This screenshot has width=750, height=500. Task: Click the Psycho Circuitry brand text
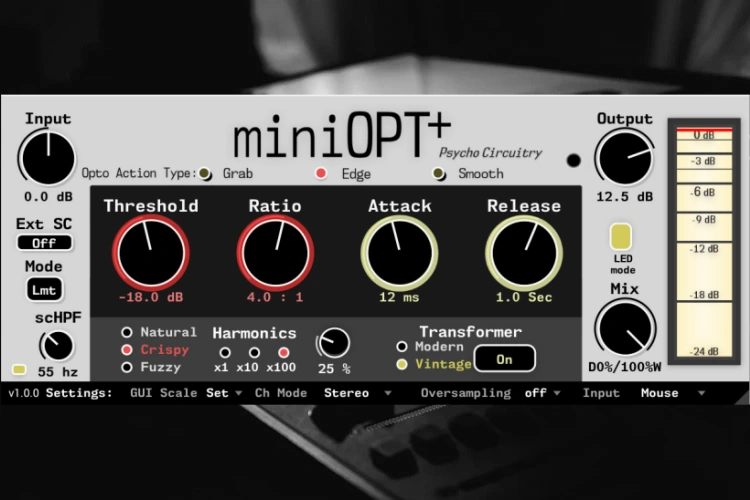(x=490, y=153)
